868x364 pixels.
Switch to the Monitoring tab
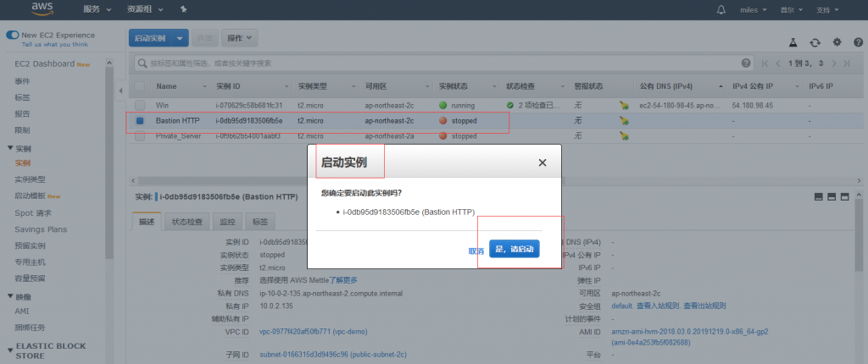coord(227,222)
